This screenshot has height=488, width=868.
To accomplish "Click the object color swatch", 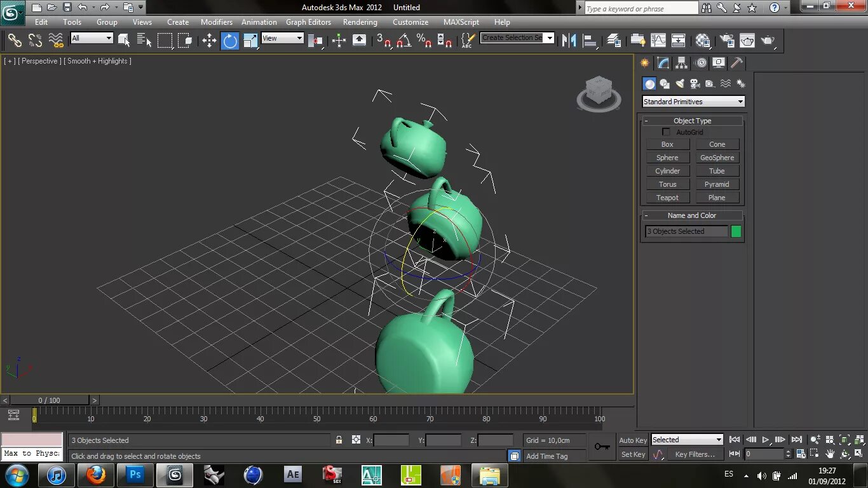I will [x=735, y=231].
